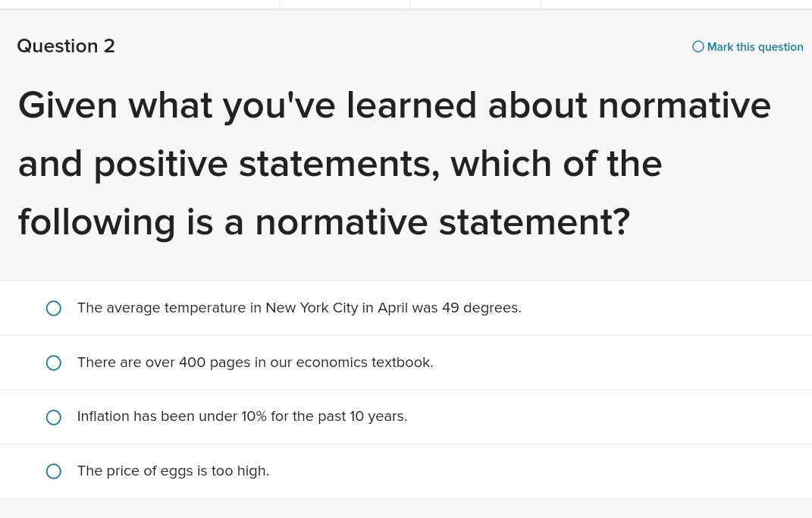Click the Question 2 heading

click(x=65, y=46)
